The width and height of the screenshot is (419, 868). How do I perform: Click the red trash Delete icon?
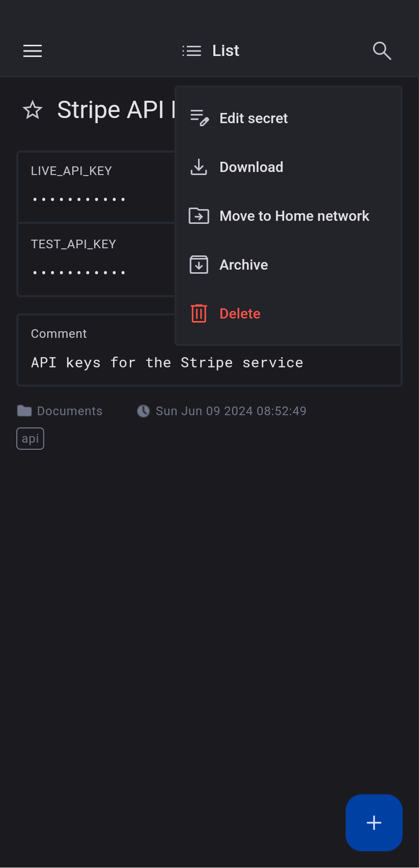click(x=199, y=313)
